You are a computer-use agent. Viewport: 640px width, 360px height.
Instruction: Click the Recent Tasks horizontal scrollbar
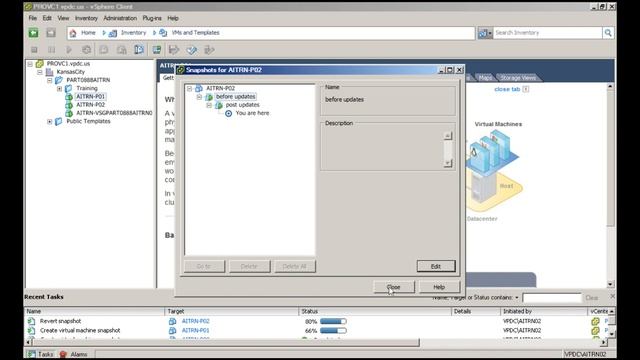227,343
